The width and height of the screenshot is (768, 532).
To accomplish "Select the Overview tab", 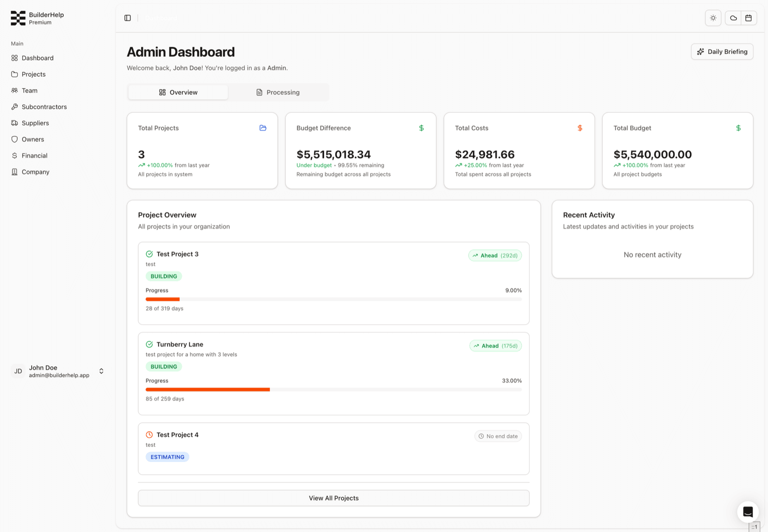I will click(x=178, y=93).
